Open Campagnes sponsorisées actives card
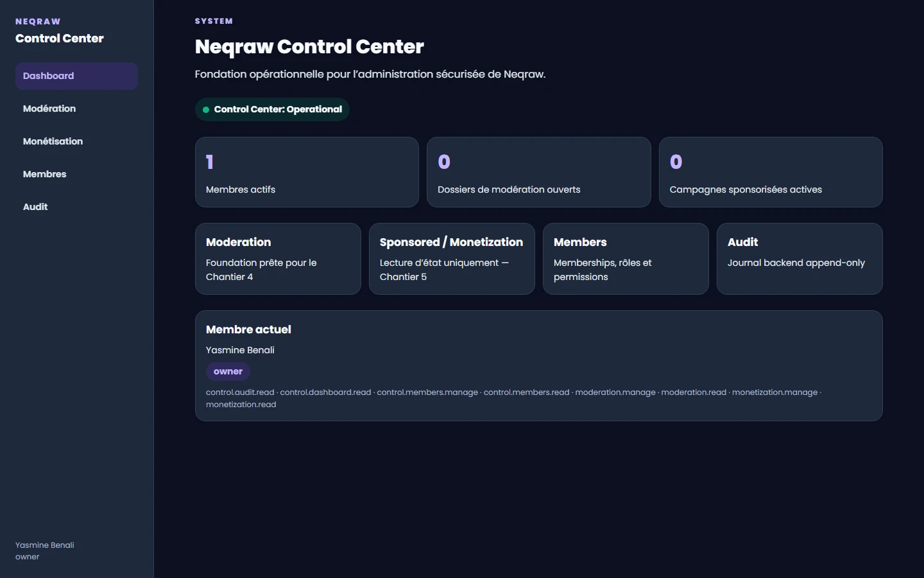This screenshot has width=924, height=578. tap(771, 172)
